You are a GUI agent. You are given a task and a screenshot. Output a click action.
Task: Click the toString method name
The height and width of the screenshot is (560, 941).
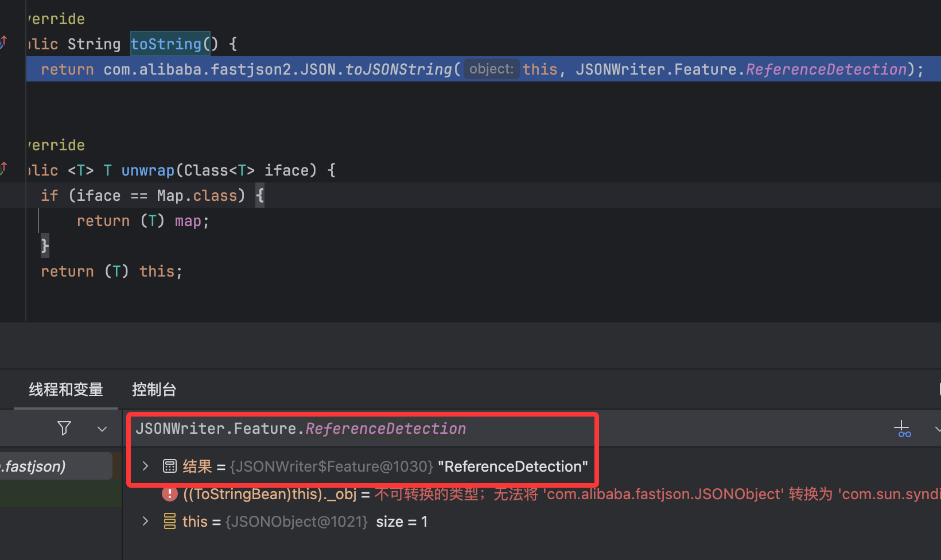[x=166, y=44]
